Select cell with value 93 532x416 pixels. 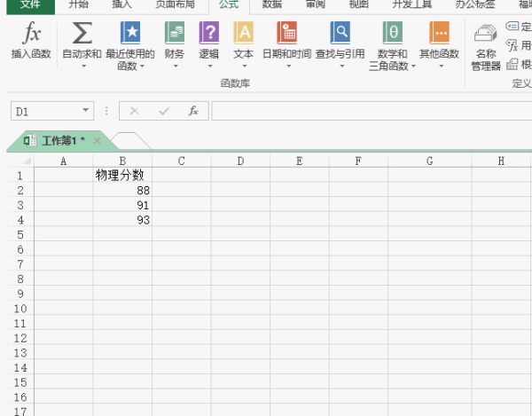coord(122,220)
